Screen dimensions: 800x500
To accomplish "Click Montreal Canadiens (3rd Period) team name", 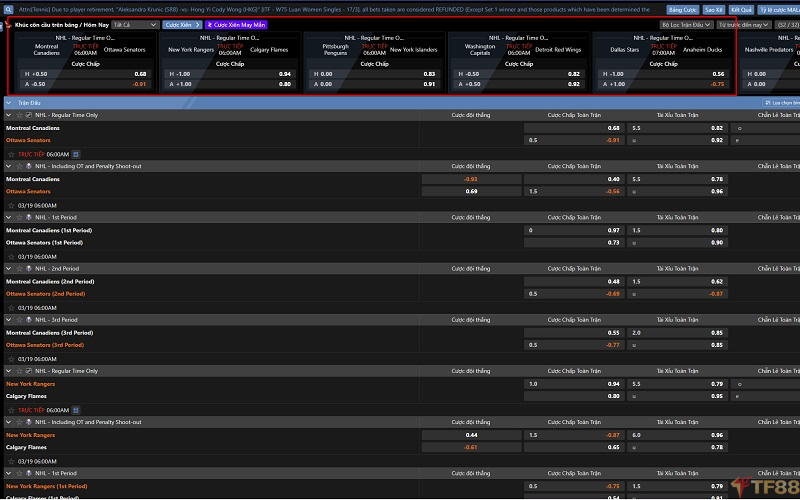I will coord(49,333).
